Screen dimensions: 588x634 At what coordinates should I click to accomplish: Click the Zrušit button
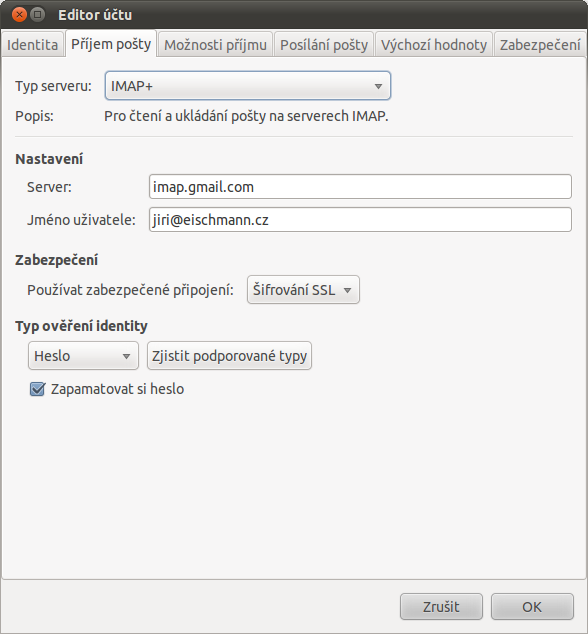pyautogui.click(x=441, y=607)
